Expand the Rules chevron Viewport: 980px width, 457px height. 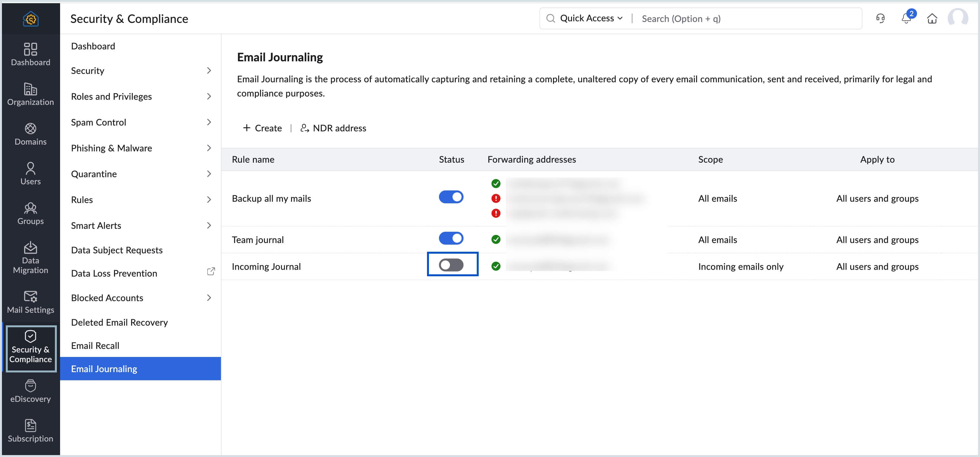(x=208, y=199)
